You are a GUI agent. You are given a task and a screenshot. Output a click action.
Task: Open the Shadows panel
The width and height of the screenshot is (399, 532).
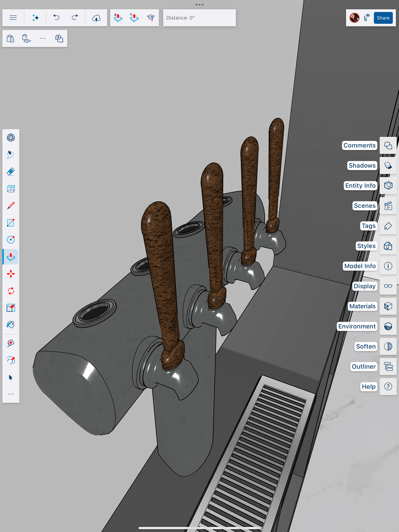click(388, 165)
